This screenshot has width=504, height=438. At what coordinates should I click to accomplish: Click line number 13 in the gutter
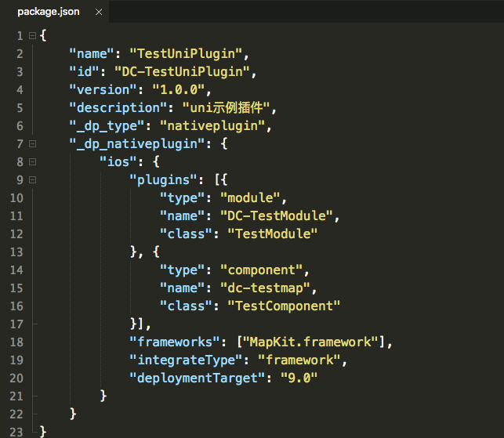(x=17, y=252)
